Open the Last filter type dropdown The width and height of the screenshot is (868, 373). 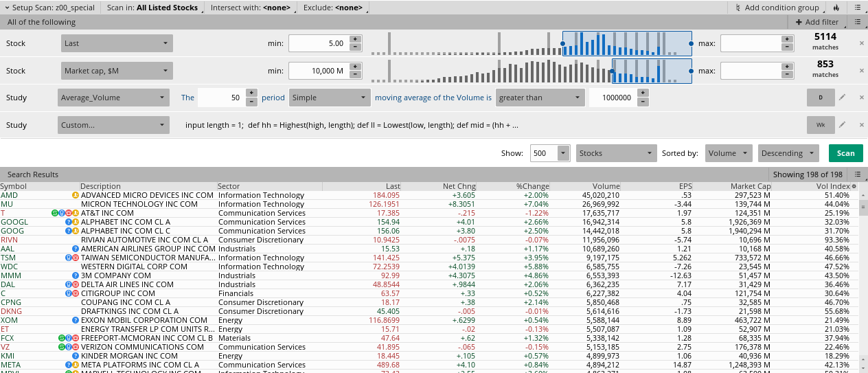116,43
